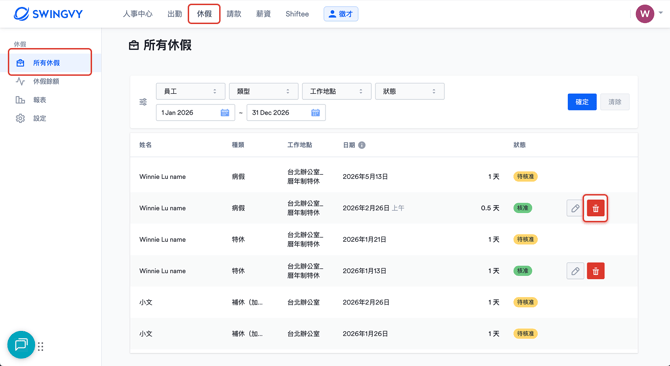Expand the arrow beside the user avatar
Viewport: 670px width, 366px height.
tap(661, 13)
